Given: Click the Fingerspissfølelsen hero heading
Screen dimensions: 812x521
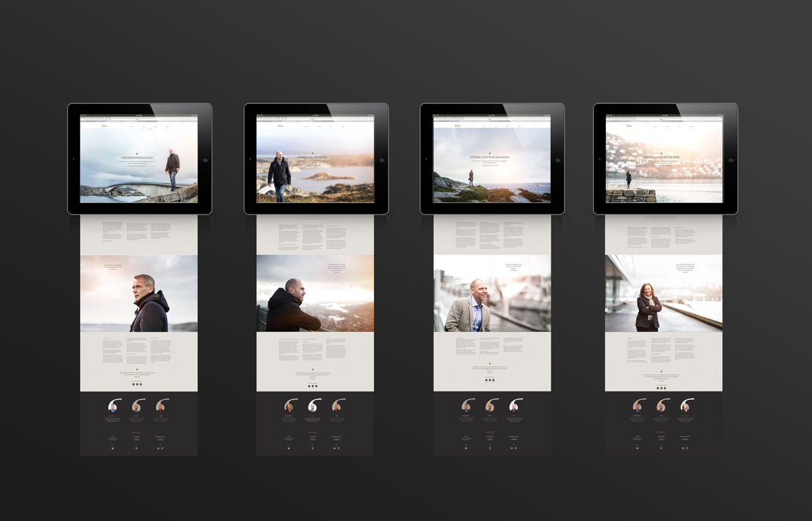Looking at the screenshot, I should pyautogui.click(x=138, y=158).
